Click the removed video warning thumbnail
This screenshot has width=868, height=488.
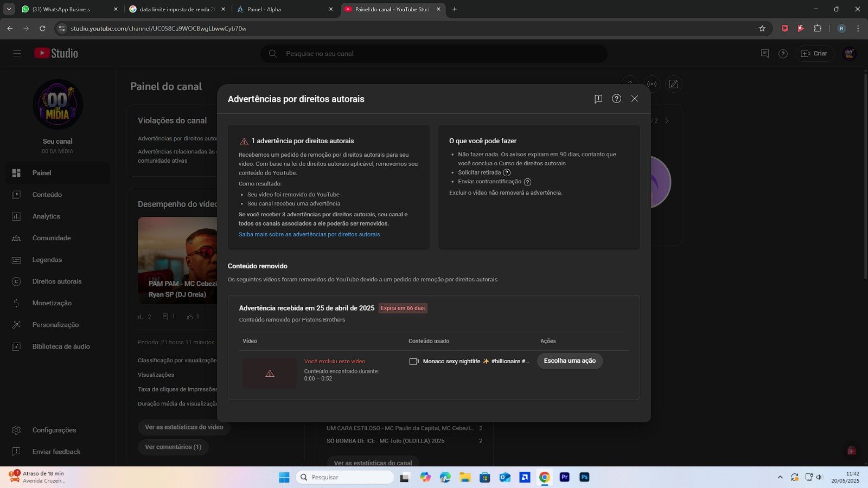tap(270, 373)
